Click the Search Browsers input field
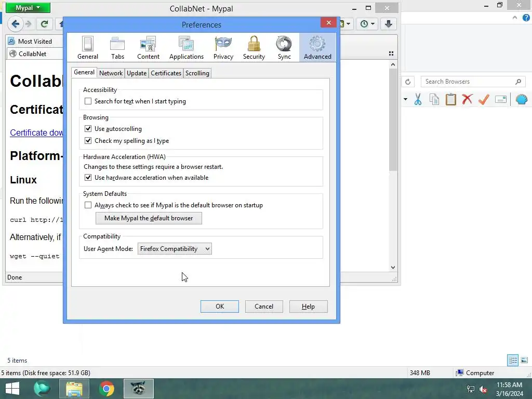 point(473,82)
